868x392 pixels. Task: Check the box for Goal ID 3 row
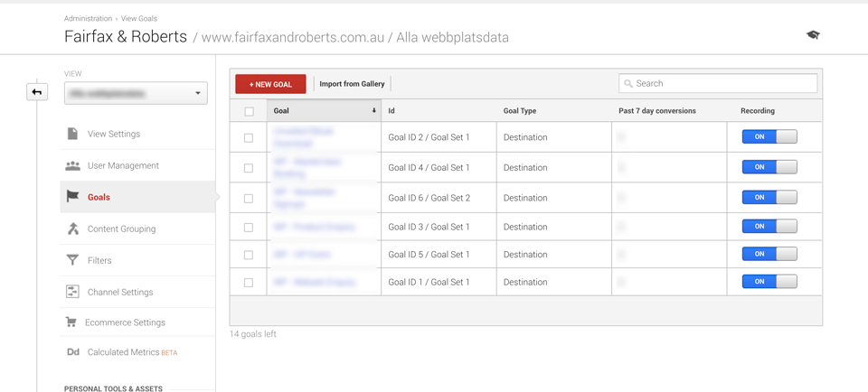click(249, 228)
